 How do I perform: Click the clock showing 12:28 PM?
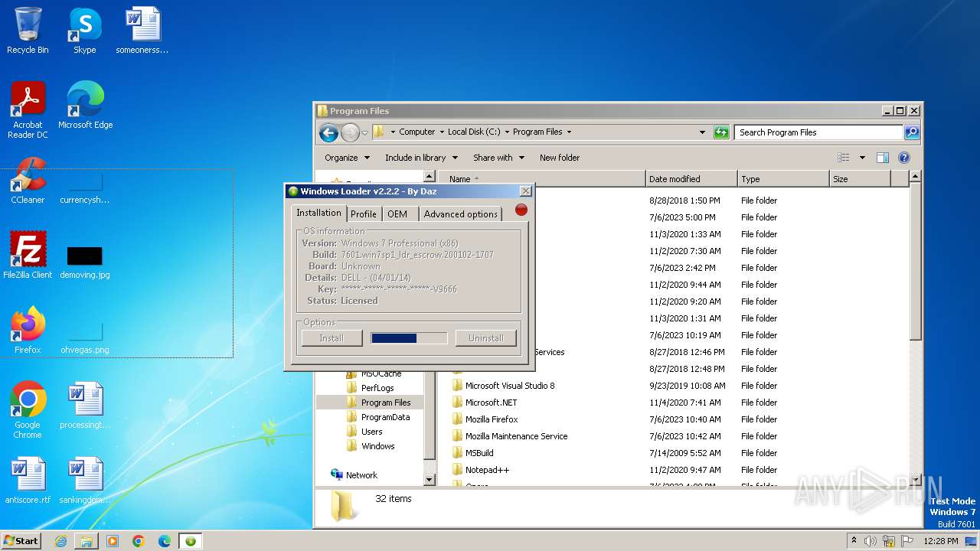coord(941,541)
